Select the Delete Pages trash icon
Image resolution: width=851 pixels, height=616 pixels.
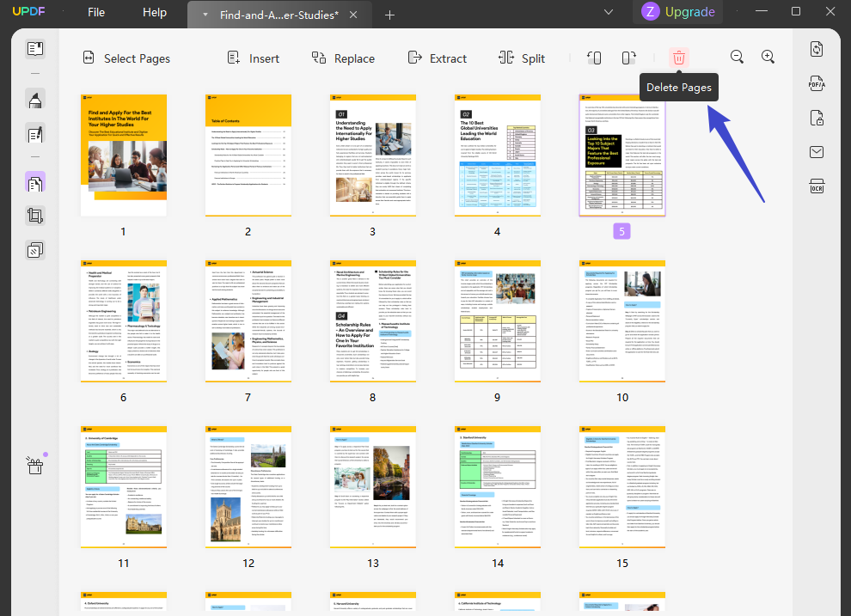click(x=679, y=57)
